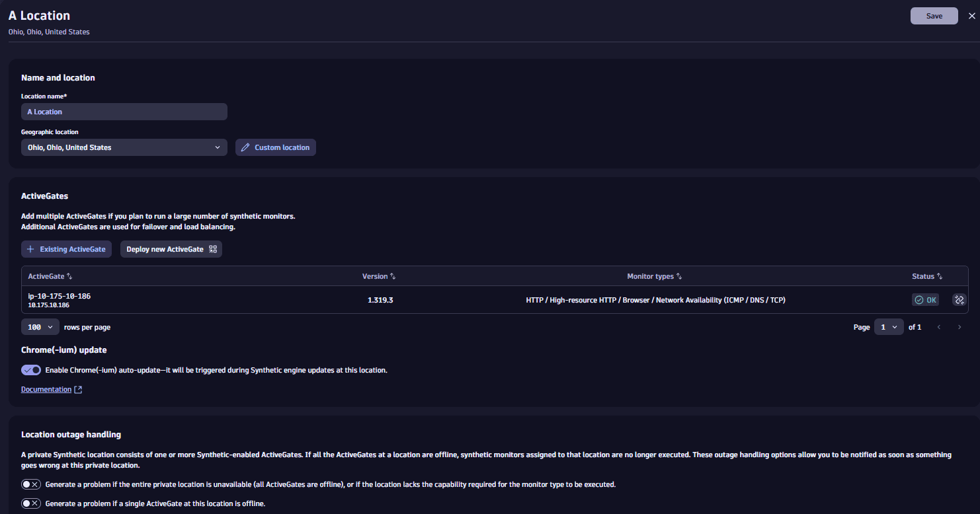
Task: Enable problem for entire private location unavailable
Action: click(31, 484)
